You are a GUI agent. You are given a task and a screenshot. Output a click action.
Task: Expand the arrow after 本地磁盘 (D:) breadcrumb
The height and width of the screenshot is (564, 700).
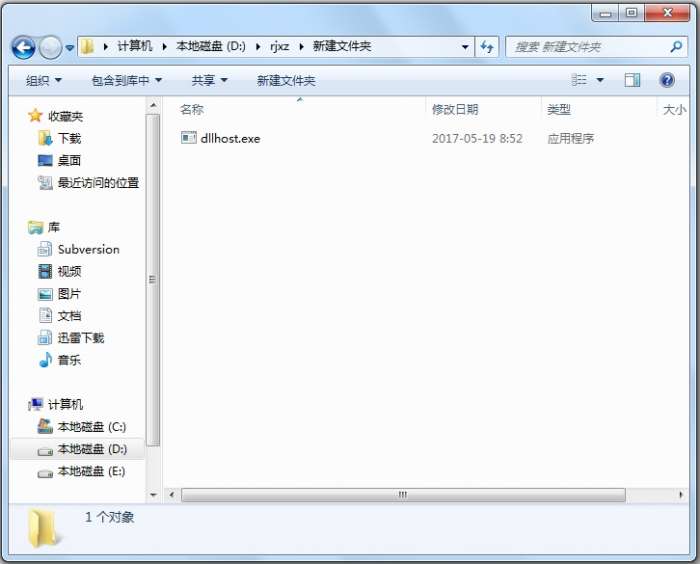(x=258, y=46)
